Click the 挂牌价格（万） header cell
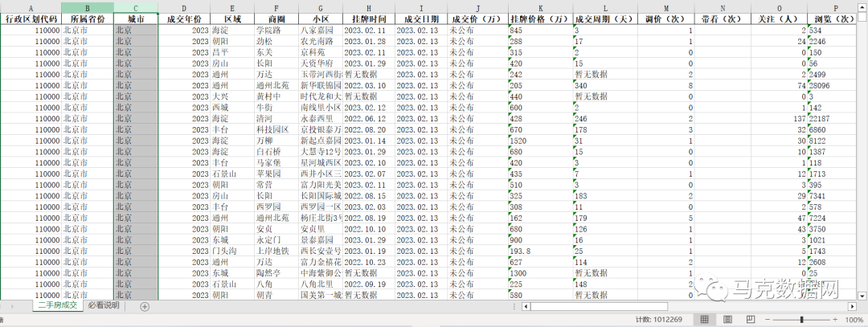This screenshot has width=868, height=327. point(540,18)
